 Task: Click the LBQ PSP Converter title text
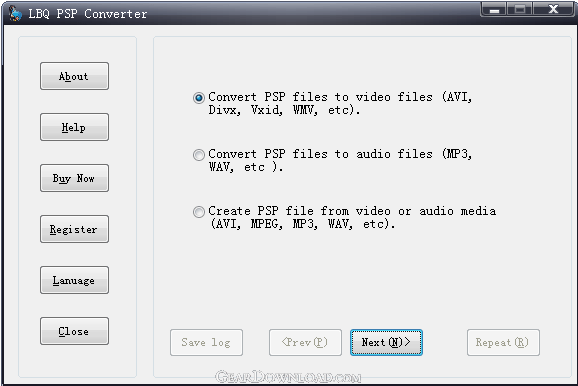pyautogui.click(x=88, y=14)
